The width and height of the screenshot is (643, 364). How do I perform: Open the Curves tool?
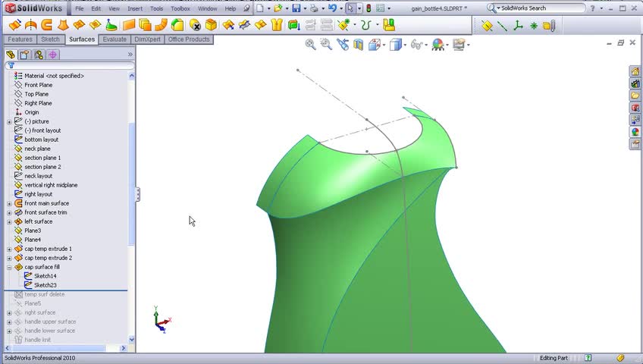tap(367, 26)
